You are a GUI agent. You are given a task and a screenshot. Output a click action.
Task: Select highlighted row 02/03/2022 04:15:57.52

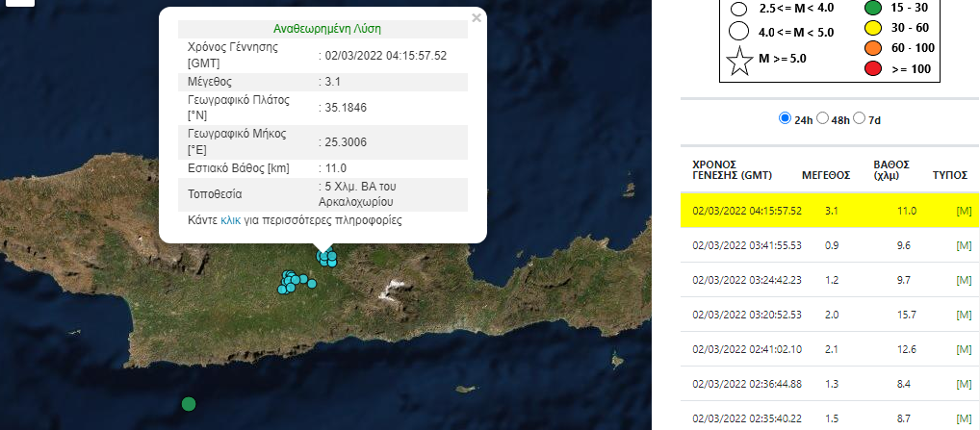click(x=830, y=211)
